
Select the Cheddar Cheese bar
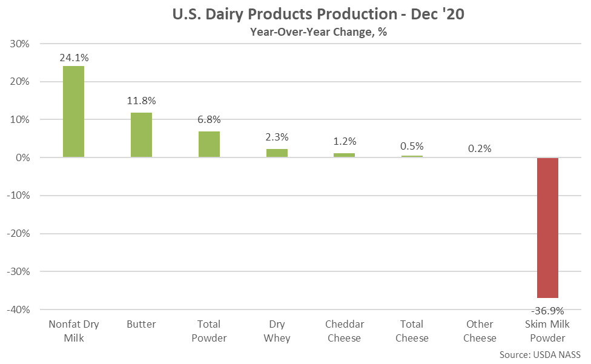point(344,155)
